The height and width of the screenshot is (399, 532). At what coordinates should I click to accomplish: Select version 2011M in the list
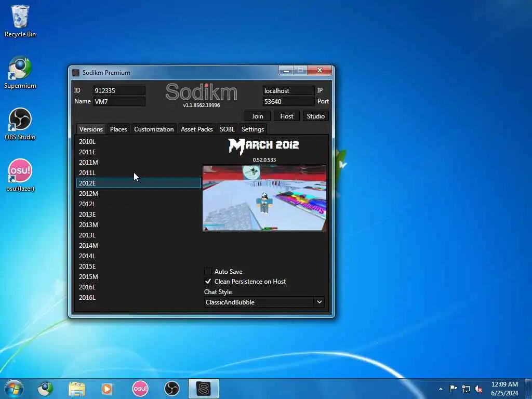pyautogui.click(x=139, y=162)
